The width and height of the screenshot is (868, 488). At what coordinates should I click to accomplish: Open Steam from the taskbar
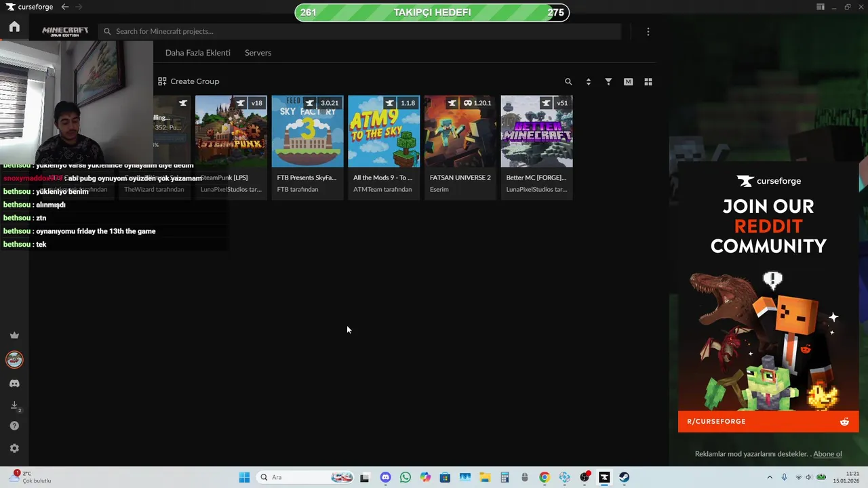(624, 477)
